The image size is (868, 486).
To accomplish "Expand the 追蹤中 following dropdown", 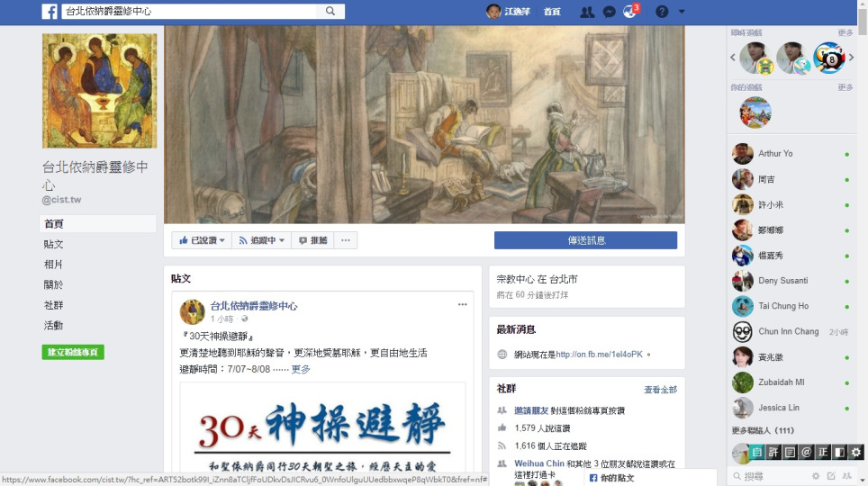I will [x=261, y=240].
